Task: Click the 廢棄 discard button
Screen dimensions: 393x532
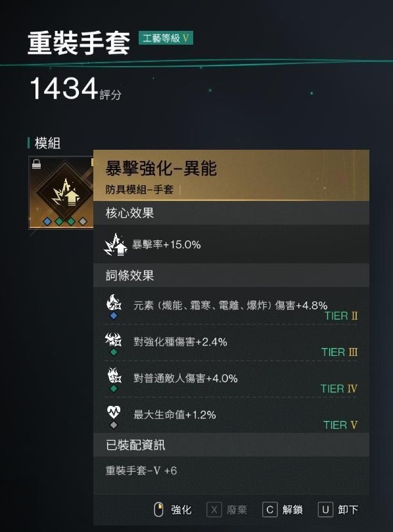Action: click(x=227, y=510)
